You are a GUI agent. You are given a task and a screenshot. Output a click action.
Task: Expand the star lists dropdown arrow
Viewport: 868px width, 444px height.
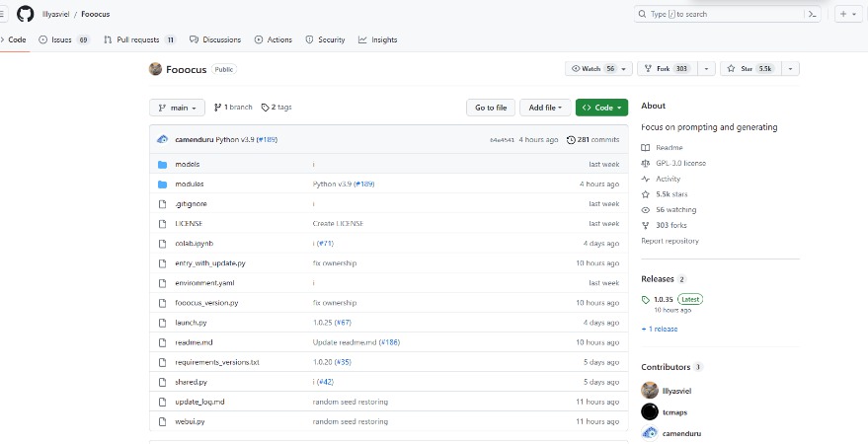(791, 68)
